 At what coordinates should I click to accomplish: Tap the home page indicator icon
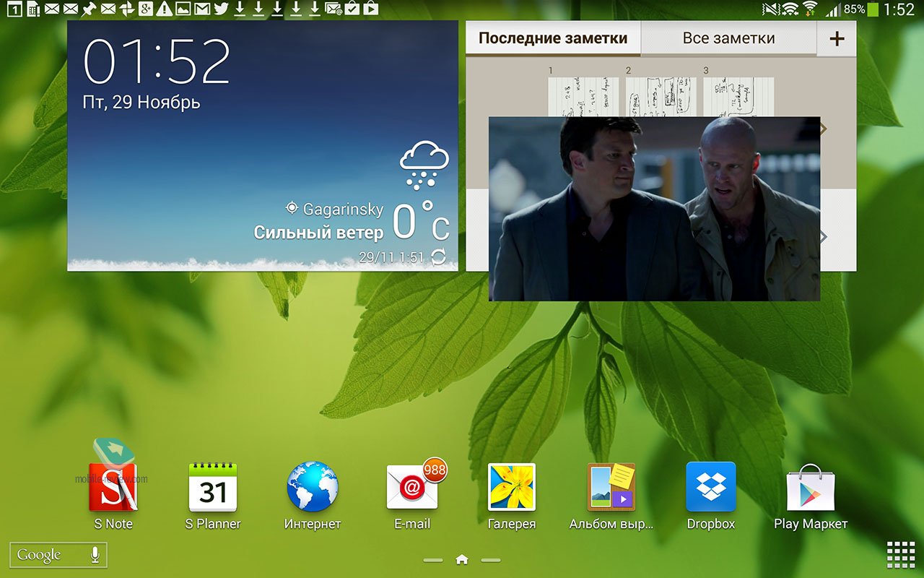coord(462,559)
